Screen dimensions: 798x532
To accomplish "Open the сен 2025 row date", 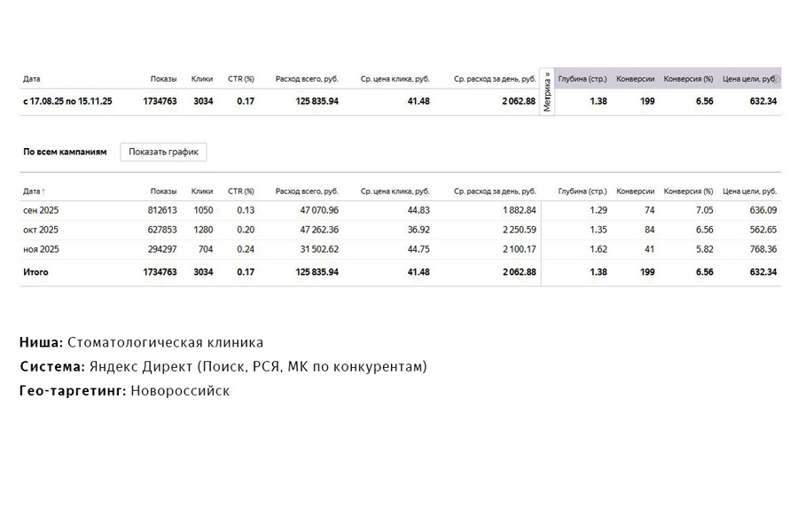I will tap(41, 210).
